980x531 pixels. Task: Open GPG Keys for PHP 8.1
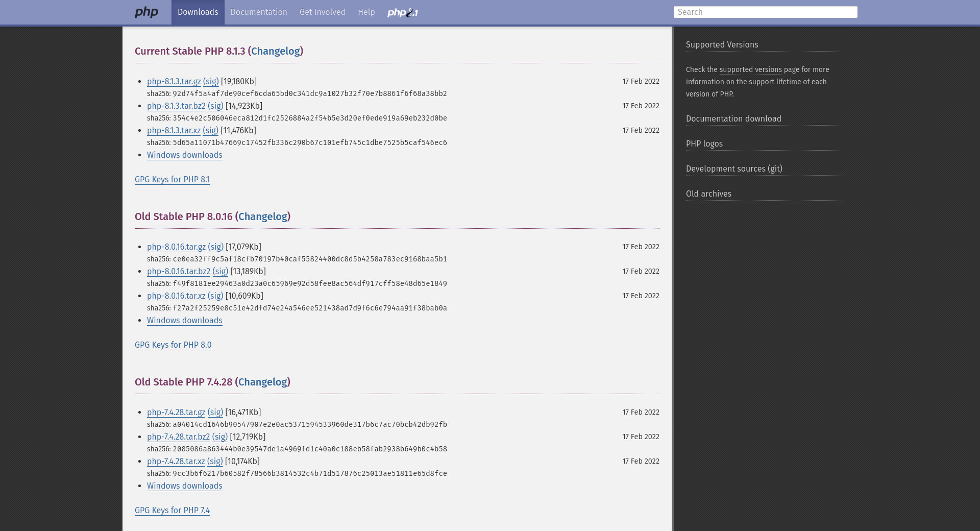point(172,180)
